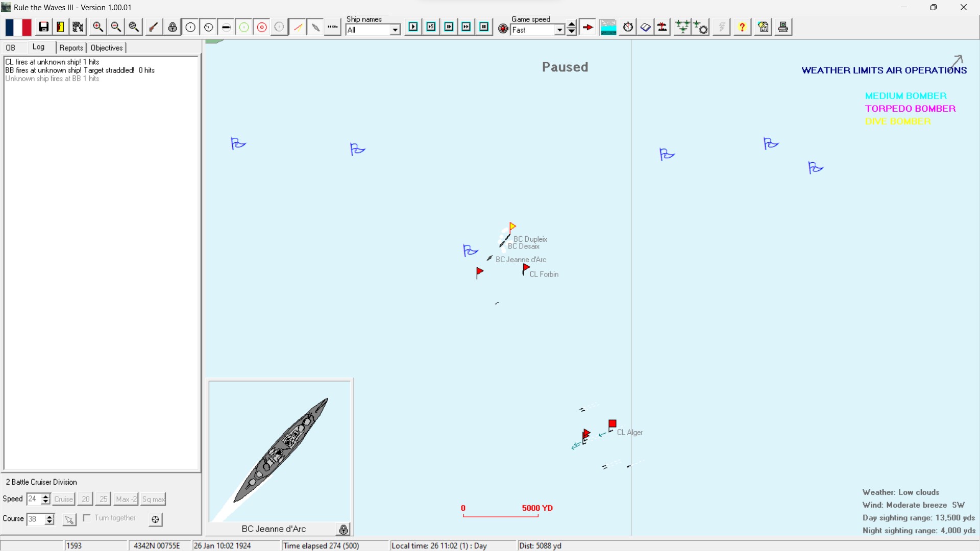Click the stopwatch icon in toolbar

pos(628,27)
